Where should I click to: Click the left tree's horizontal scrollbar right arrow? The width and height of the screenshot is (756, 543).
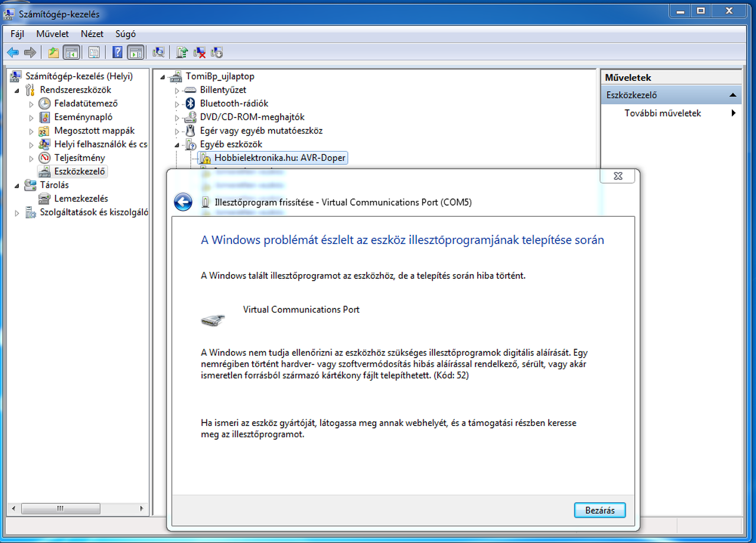[x=142, y=508]
